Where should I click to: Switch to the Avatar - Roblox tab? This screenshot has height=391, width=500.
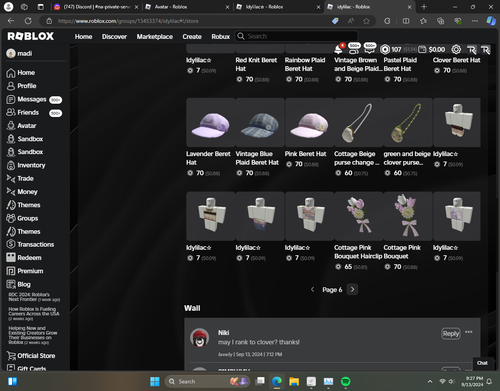click(187, 7)
